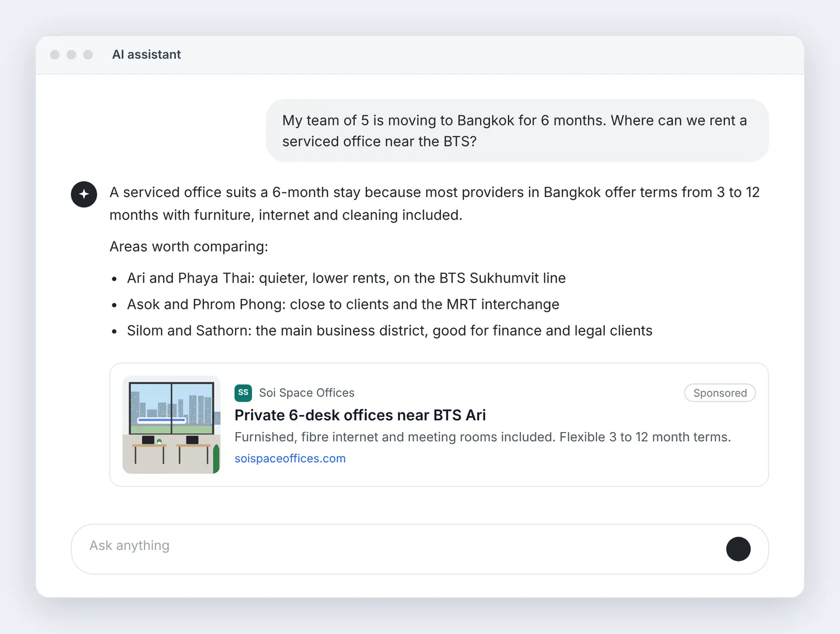Click the AI assistant window title
The image size is (840, 634).
coord(146,55)
